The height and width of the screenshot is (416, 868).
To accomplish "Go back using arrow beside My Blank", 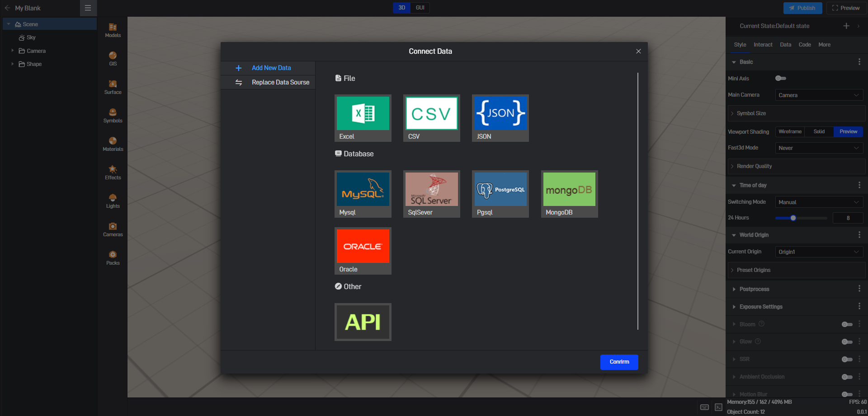I will (7, 8).
